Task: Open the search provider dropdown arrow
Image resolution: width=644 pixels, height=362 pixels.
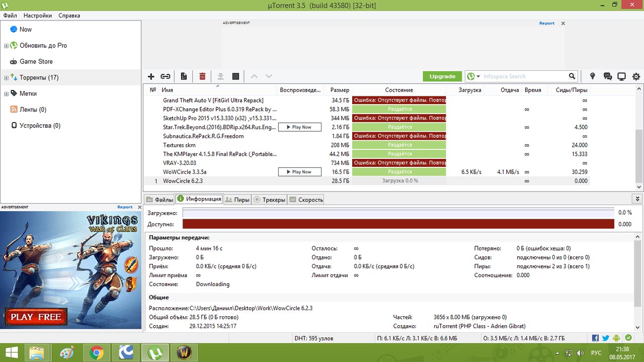Action: pyautogui.click(x=478, y=76)
